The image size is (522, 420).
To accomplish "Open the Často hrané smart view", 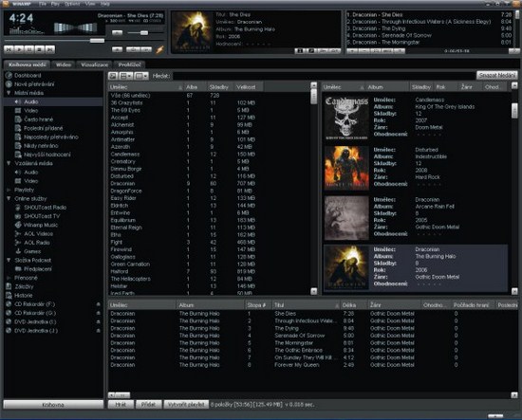I will [x=38, y=119].
